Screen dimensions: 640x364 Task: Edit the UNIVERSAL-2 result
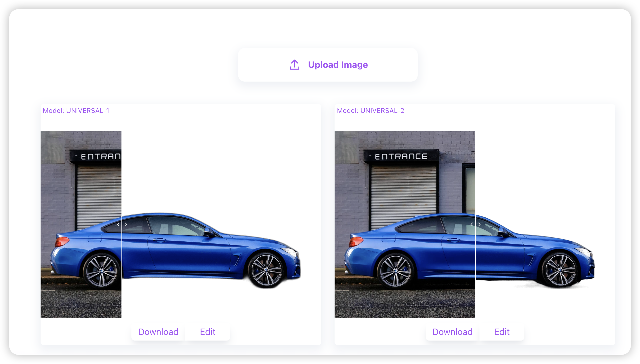click(x=502, y=332)
